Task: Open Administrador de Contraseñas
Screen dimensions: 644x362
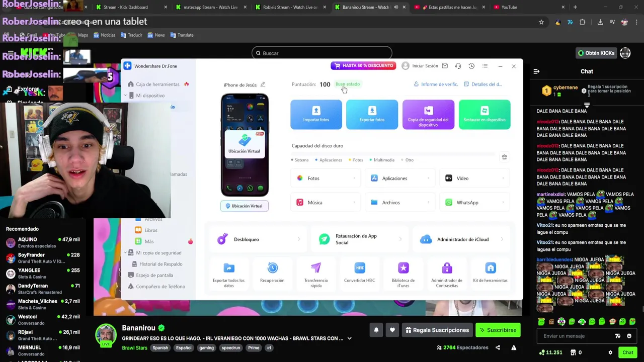Action: (x=447, y=275)
